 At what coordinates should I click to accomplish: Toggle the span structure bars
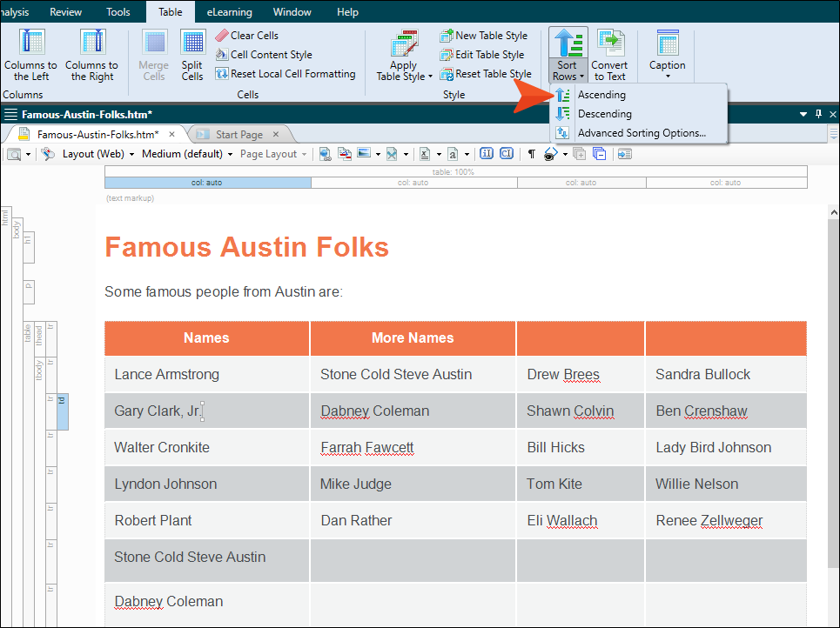(x=507, y=154)
